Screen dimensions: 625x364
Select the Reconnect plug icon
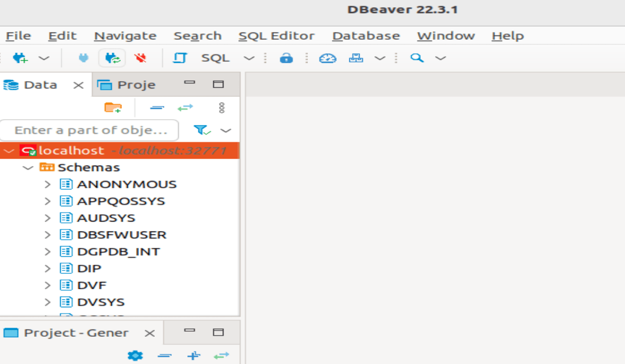click(112, 57)
